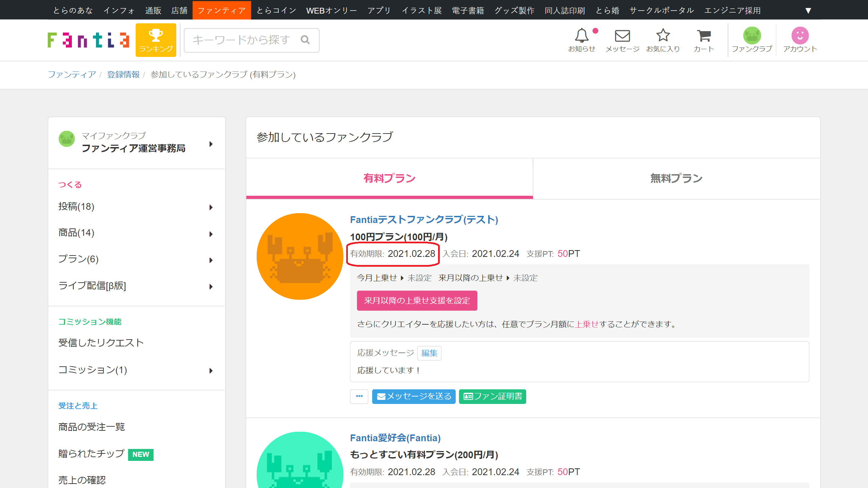Open お気に入り star icon
This screenshot has width=868, height=488.
coord(663,40)
